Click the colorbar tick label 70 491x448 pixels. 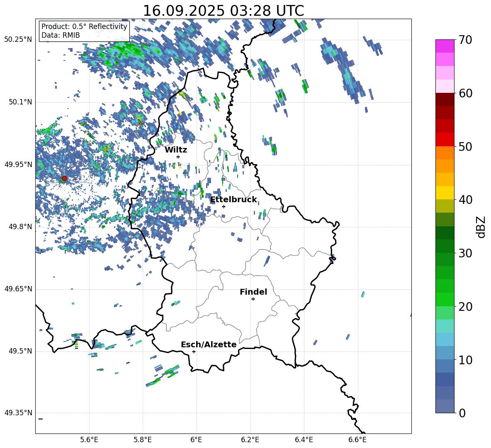tap(466, 40)
